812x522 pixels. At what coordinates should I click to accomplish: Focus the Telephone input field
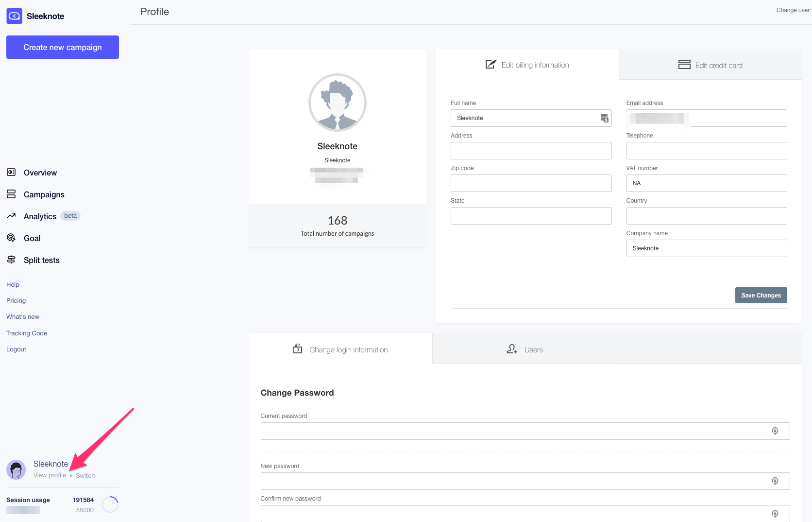707,151
